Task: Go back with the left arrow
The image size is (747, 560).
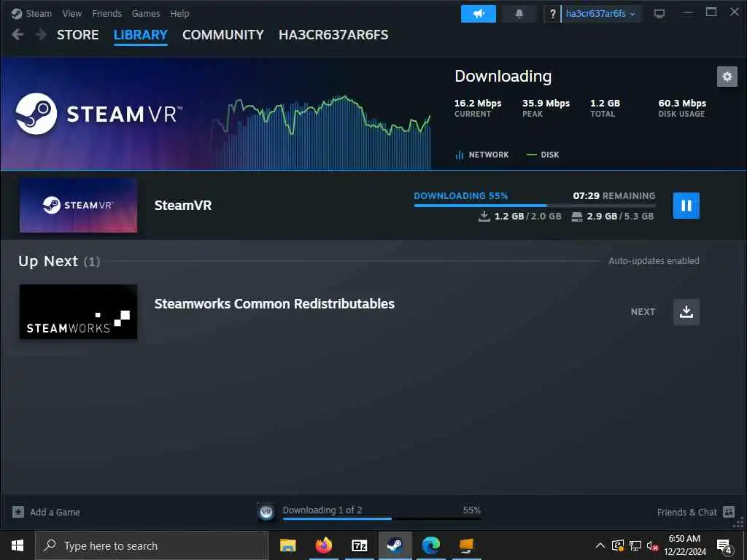Action: coord(18,34)
